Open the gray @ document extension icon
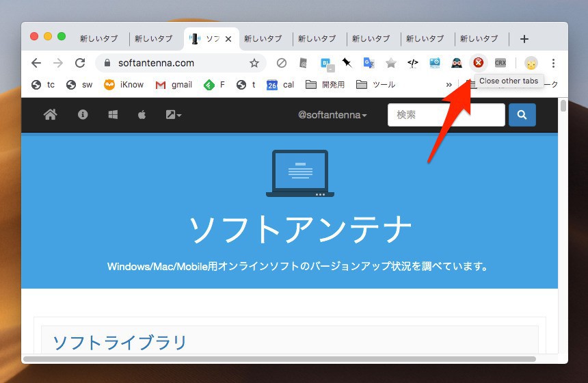The image size is (588, 383). (304, 63)
